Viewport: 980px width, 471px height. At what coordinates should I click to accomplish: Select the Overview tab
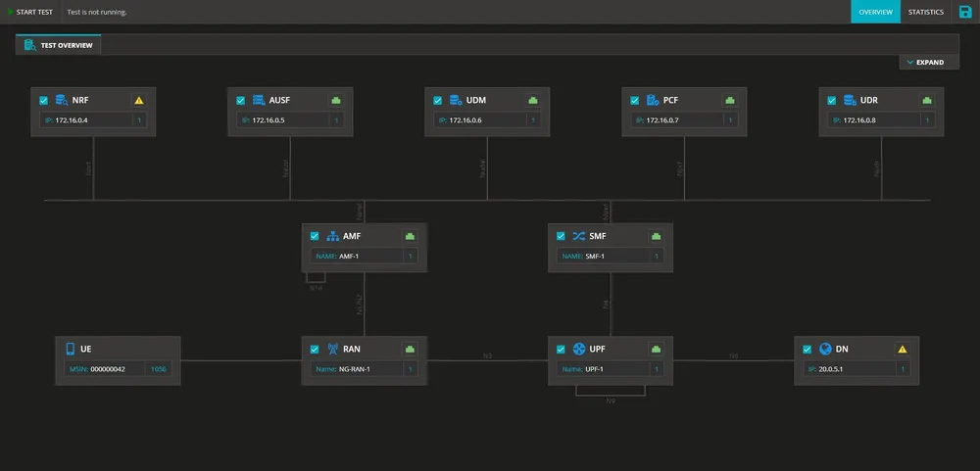(x=875, y=12)
